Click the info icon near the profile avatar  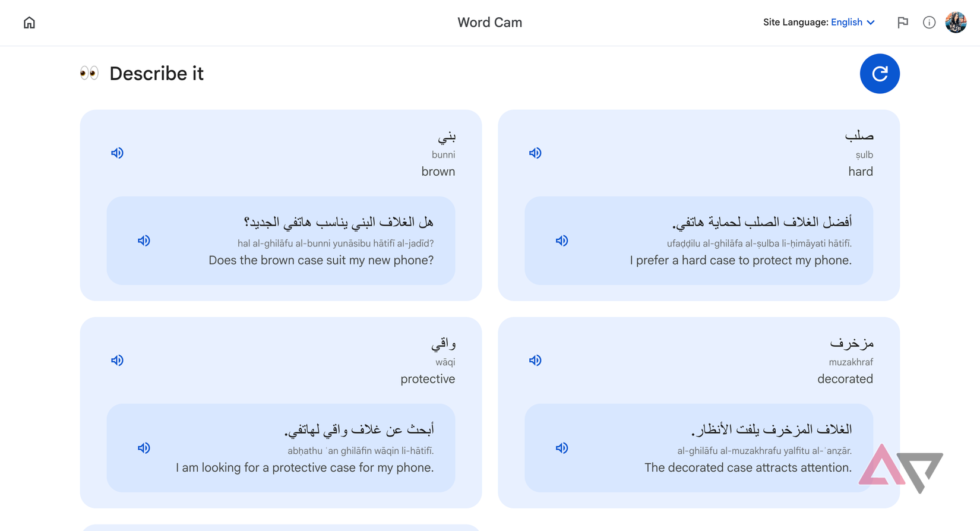[x=929, y=22]
